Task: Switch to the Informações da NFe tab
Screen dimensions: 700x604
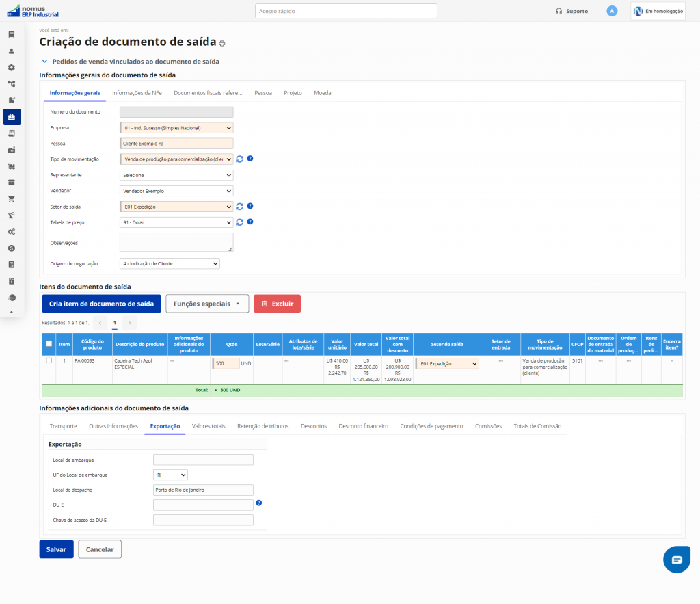Action: (137, 92)
